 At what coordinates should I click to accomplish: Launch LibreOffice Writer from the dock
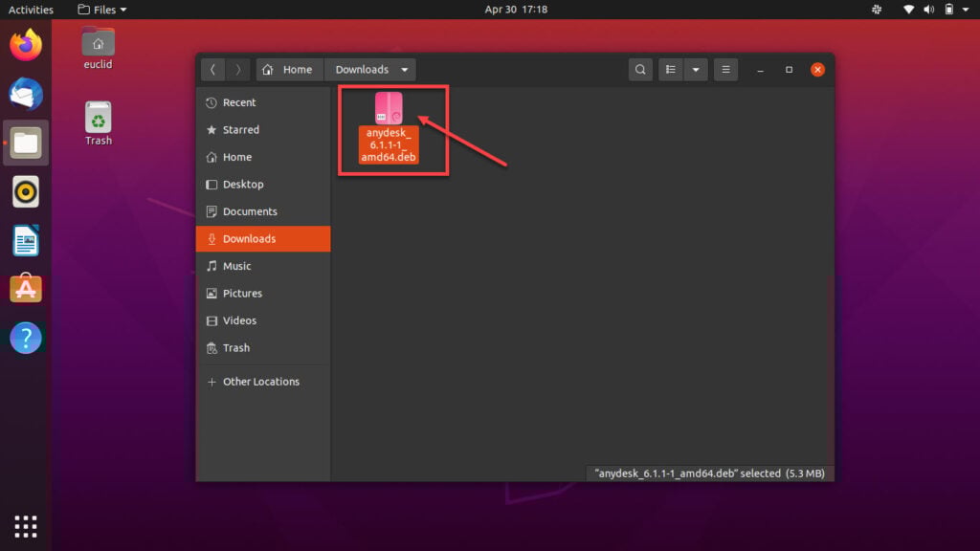(26, 240)
